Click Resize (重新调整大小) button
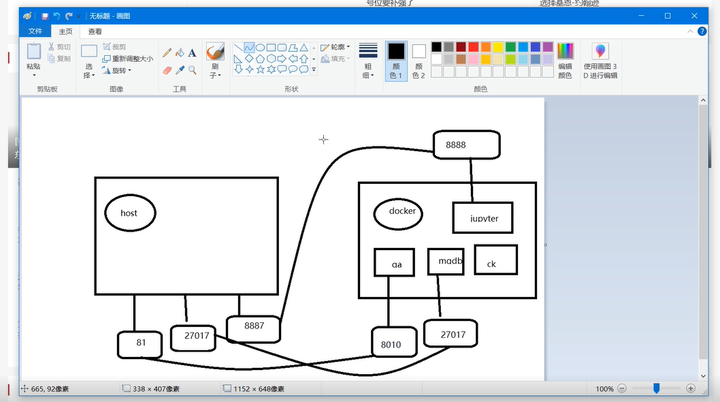 click(x=128, y=59)
